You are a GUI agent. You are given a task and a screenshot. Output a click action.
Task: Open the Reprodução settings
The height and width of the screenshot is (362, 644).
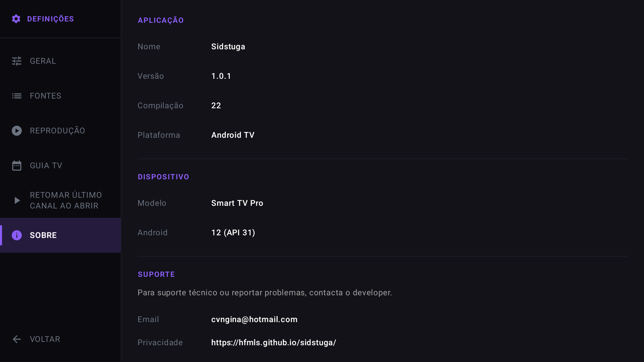(x=60, y=131)
